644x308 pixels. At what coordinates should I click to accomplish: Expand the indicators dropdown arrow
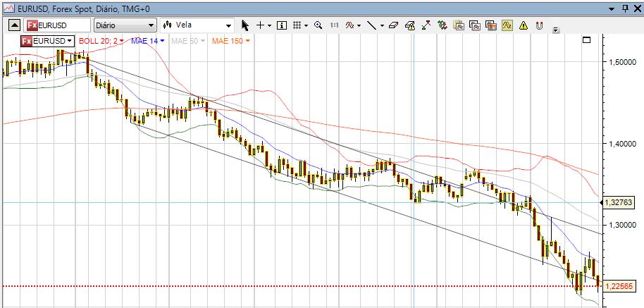tap(359, 25)
